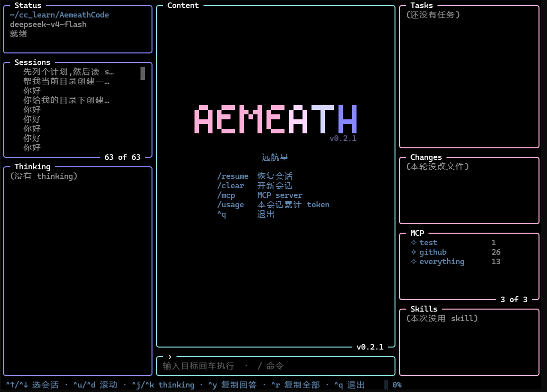Click the ^↑/^↓ 选会话 footer hint
The width and height of the screenshot is (547, 392).
pos(32,385)
